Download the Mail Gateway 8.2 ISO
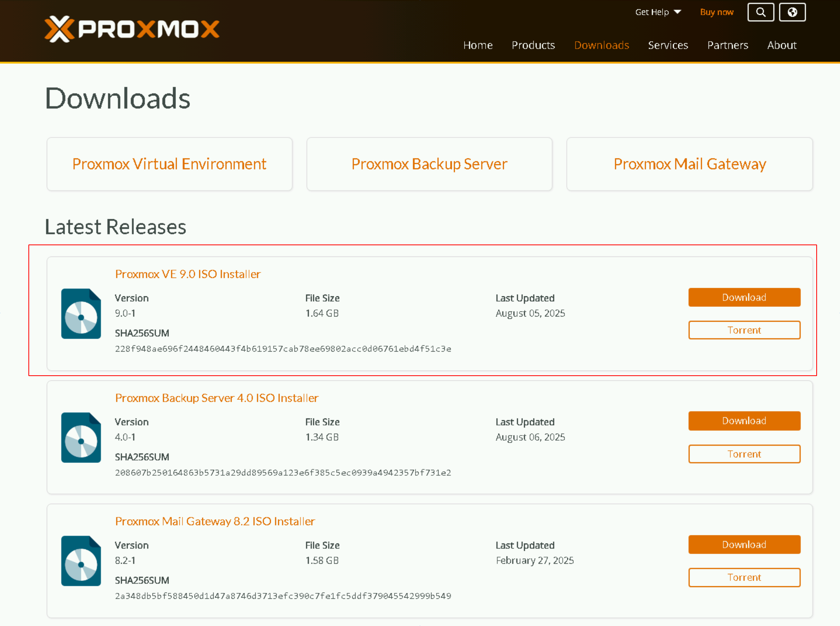 coord(744,545)
